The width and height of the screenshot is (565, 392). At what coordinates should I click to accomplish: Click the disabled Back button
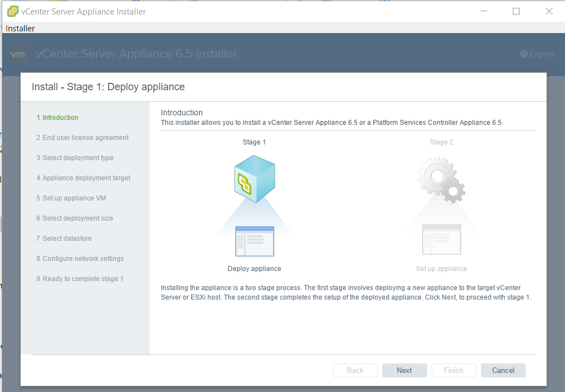coord(355,370)
